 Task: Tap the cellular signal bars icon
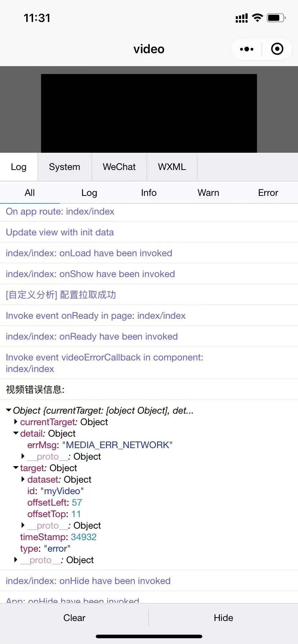pyautogui.click(x=241, y=18)
